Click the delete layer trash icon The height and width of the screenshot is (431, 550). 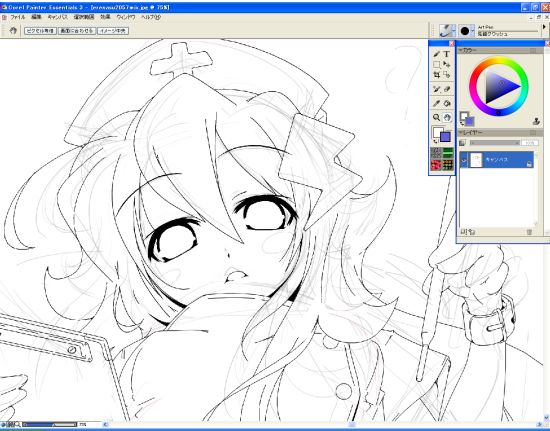(x=529, y=232)
